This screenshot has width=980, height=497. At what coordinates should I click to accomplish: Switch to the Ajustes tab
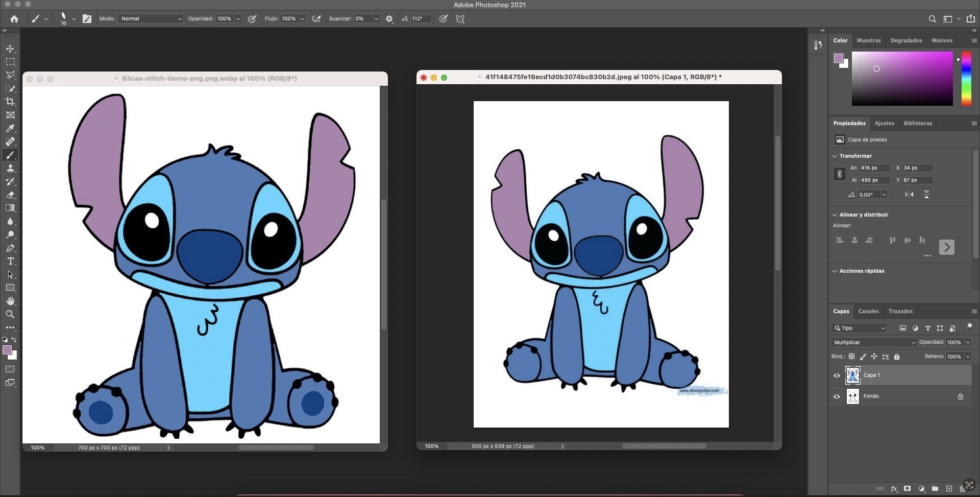pyautogui.click(x=884, y=123)
